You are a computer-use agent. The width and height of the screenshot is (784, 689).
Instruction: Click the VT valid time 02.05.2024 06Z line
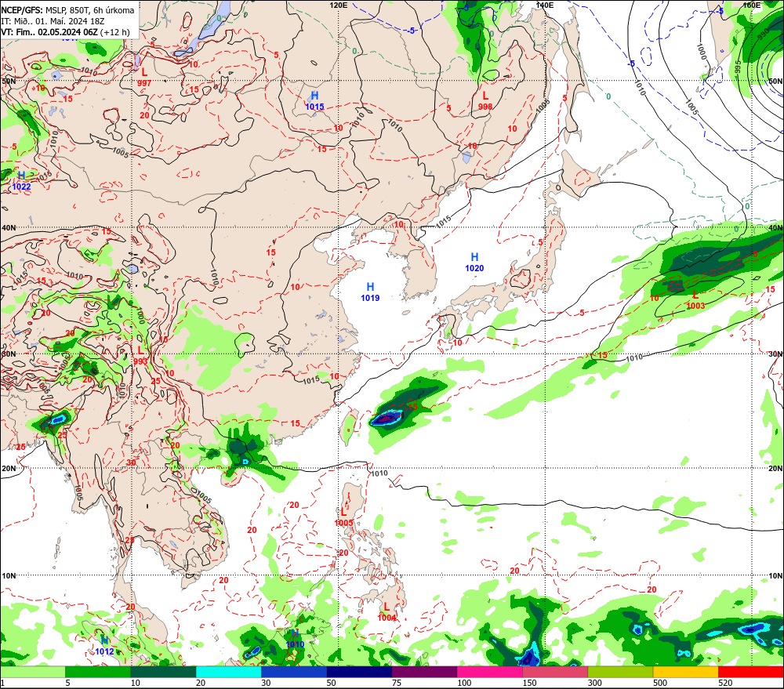coord(66,32)
